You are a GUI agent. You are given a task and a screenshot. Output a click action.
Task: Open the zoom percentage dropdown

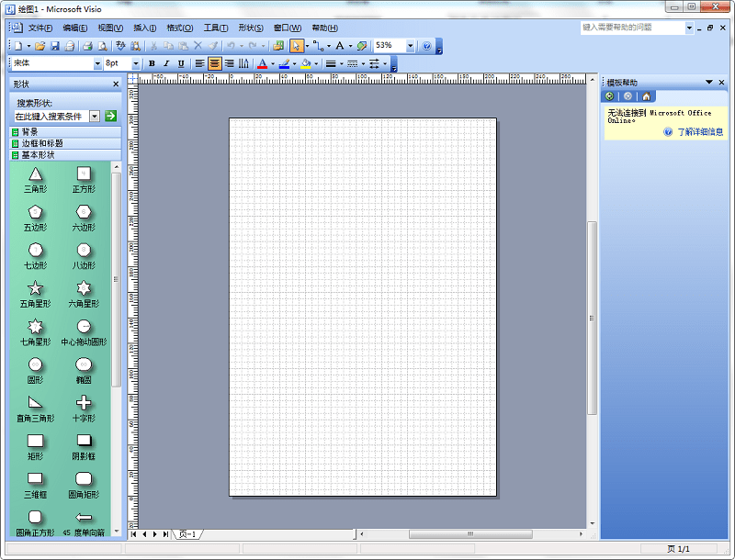[x=410, y=44]
